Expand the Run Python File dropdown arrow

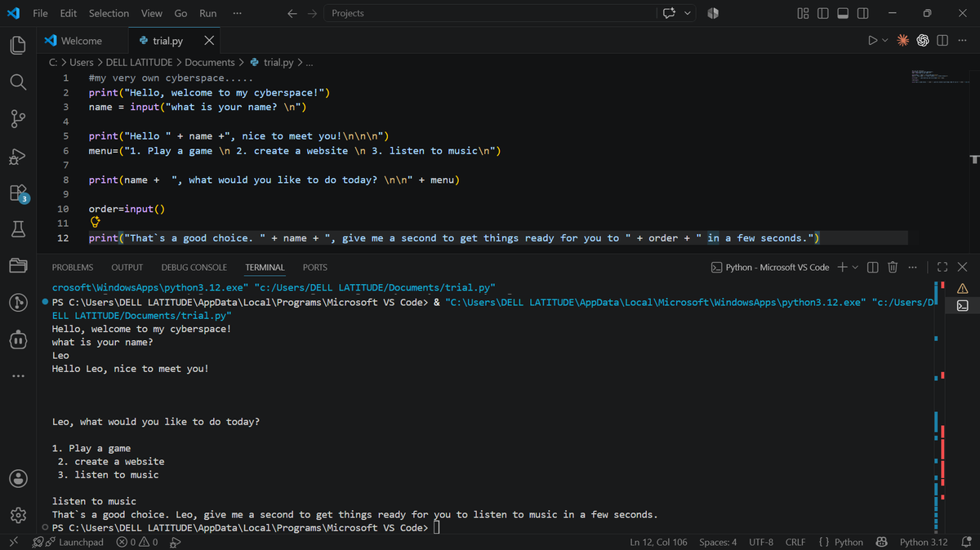885,40
